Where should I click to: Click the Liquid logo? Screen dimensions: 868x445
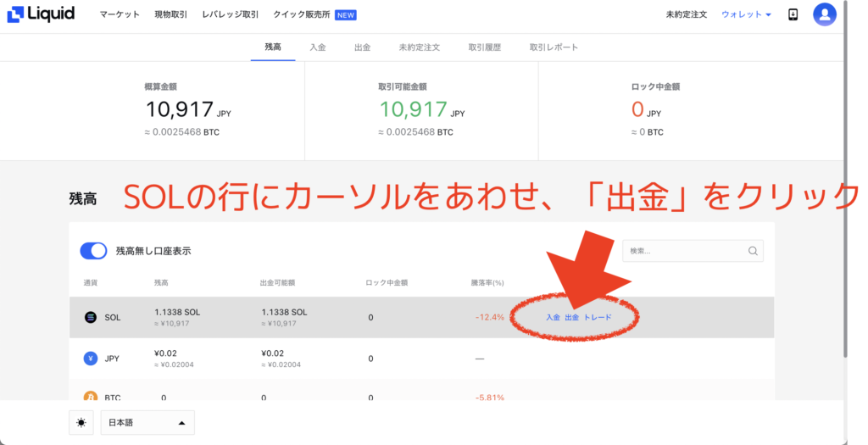[x=41, y=14]
